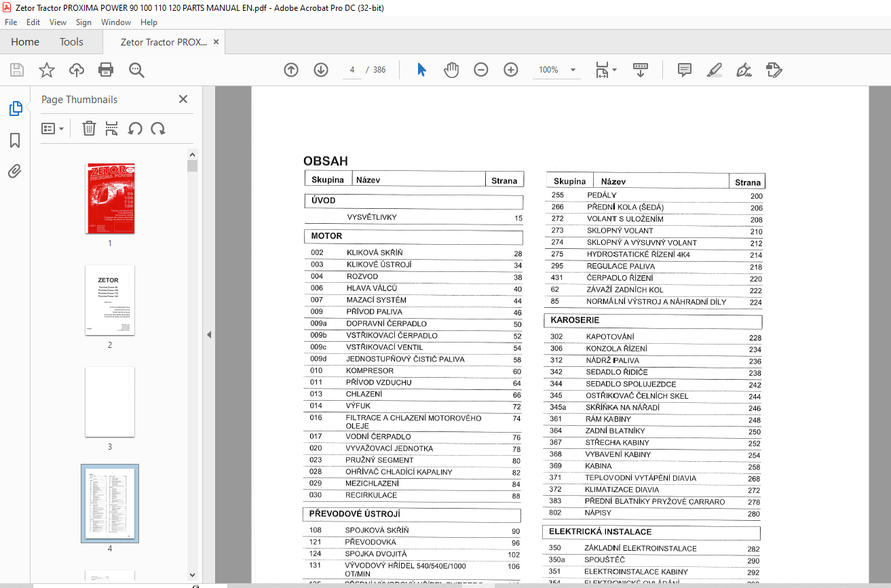Print the document
The height and width of the screenshot is (588, 891).
106,70
